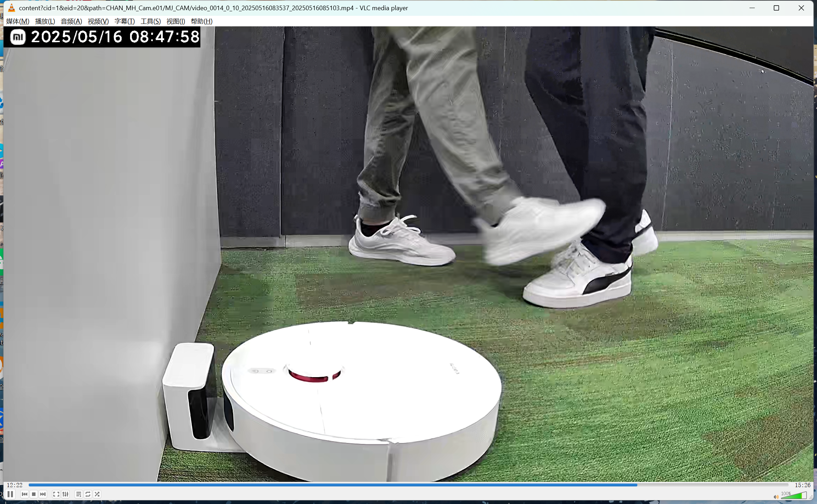Open the 媒体(M) media menu

[18, 21]
